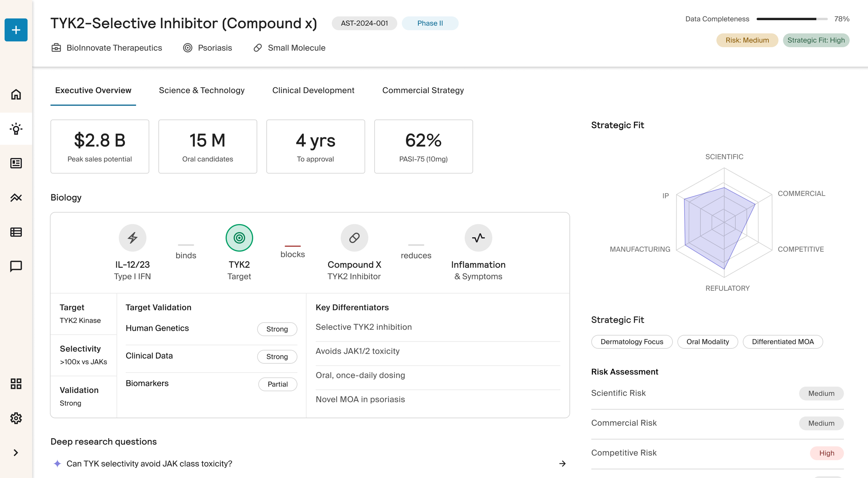This screenshot has width=868, height=478.
Task: Open the table list sidebar icon
Action: (16, 232)
